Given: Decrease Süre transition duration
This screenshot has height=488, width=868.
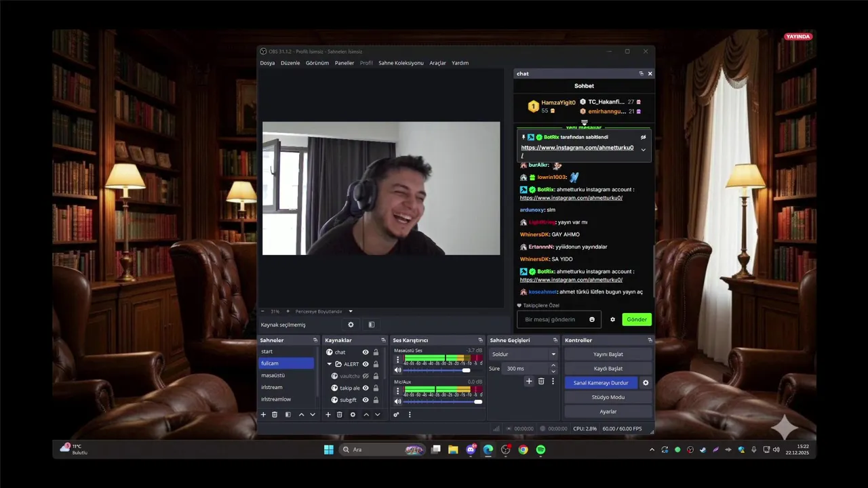Looking at the screenshot, I should [553, 371].
